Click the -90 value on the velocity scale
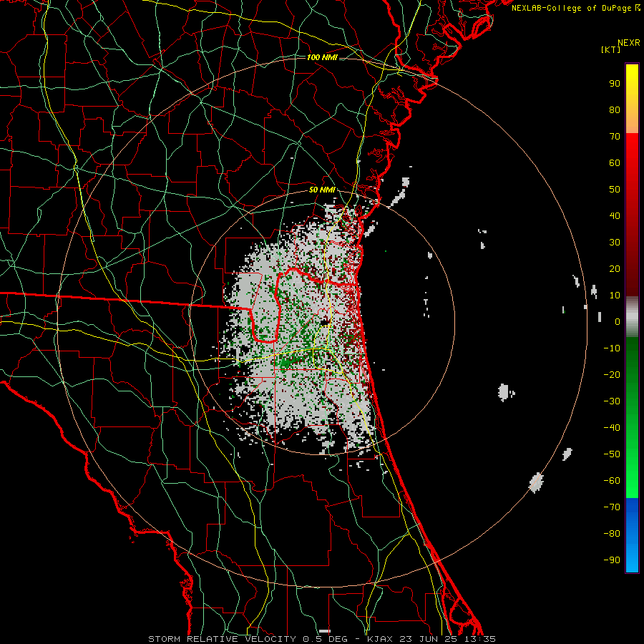The image size is (644, 644). pyautogui.click(x=612, y=560)
